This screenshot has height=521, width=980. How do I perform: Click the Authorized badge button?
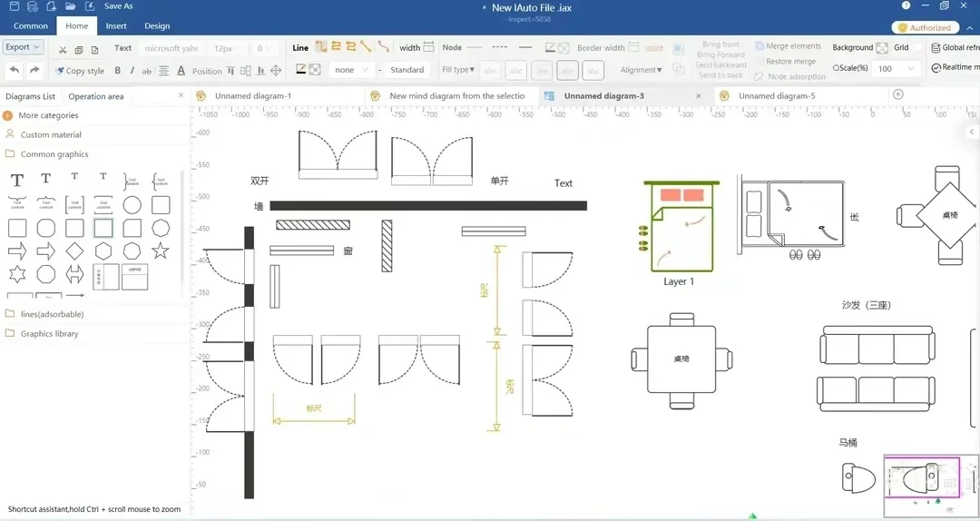point(925,27)
